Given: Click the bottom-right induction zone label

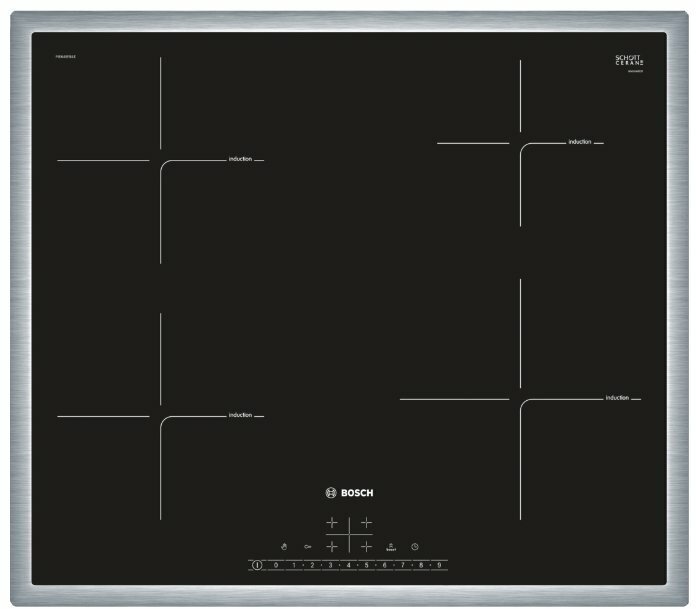Looking at the screenshot, I should pyautogui.click(x=617, y=398).
